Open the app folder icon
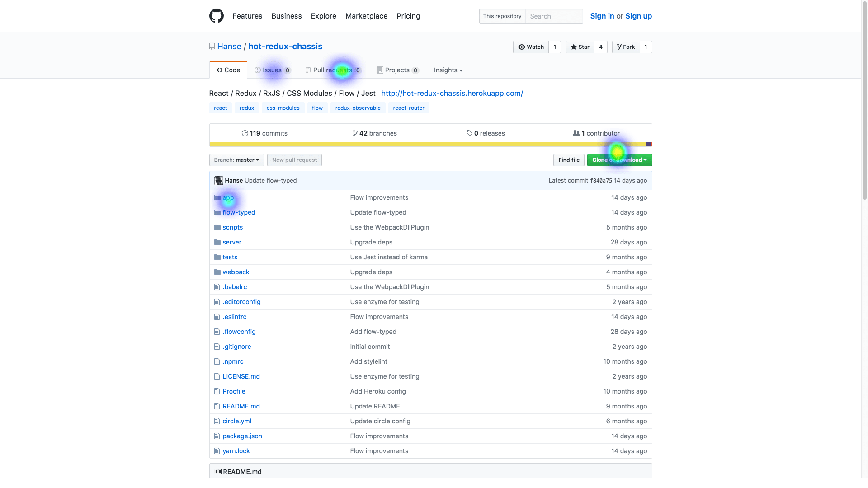The image size is (868, 488). point(217,197)
